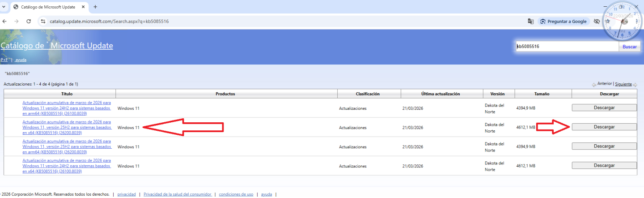Click the translate page icon

[530, 21]
